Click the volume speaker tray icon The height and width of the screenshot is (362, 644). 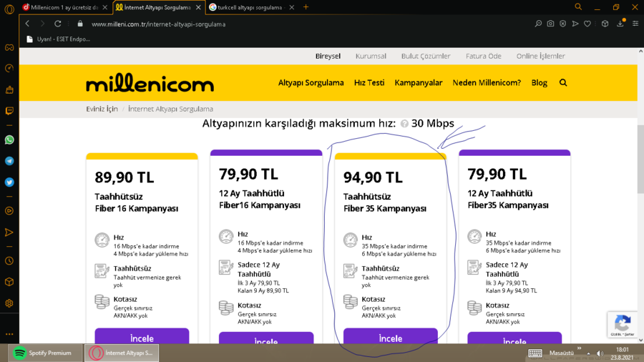[600, 353]
